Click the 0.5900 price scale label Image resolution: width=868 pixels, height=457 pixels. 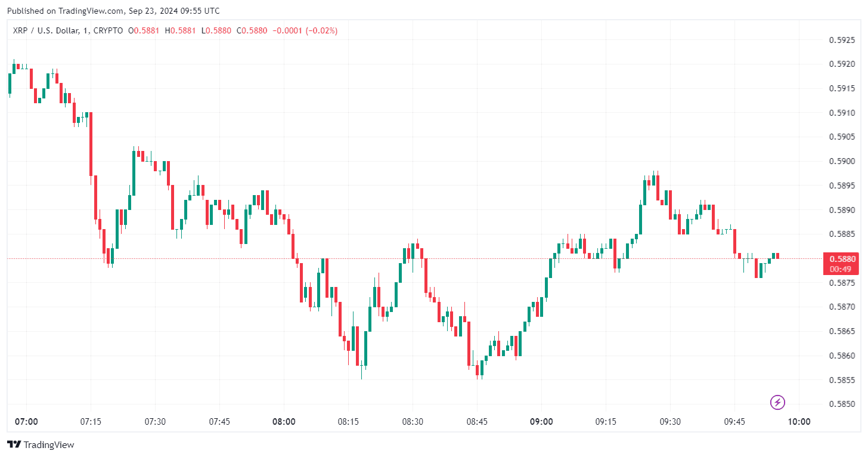[842, 162]
